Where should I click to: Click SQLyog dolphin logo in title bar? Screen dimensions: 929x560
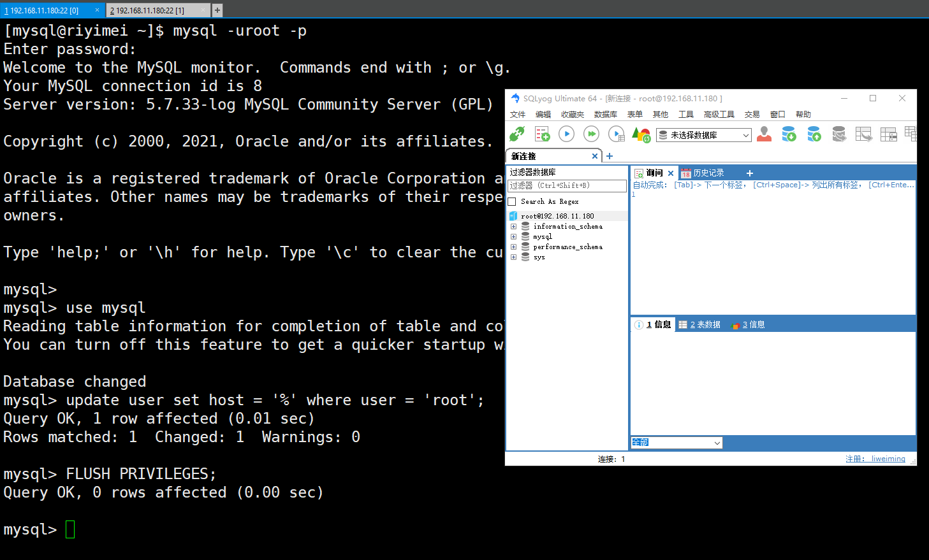[x=515, y=98]
